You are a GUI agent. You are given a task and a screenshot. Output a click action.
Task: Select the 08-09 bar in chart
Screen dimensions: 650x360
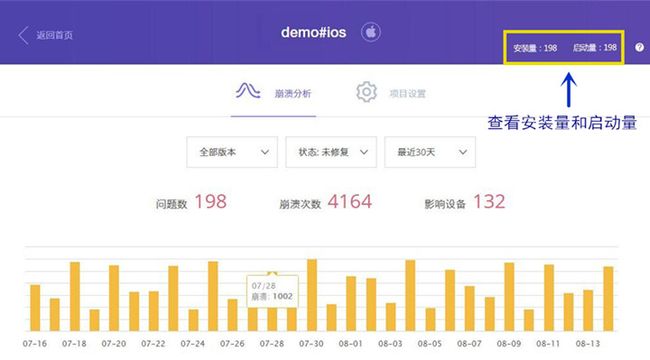509,297
